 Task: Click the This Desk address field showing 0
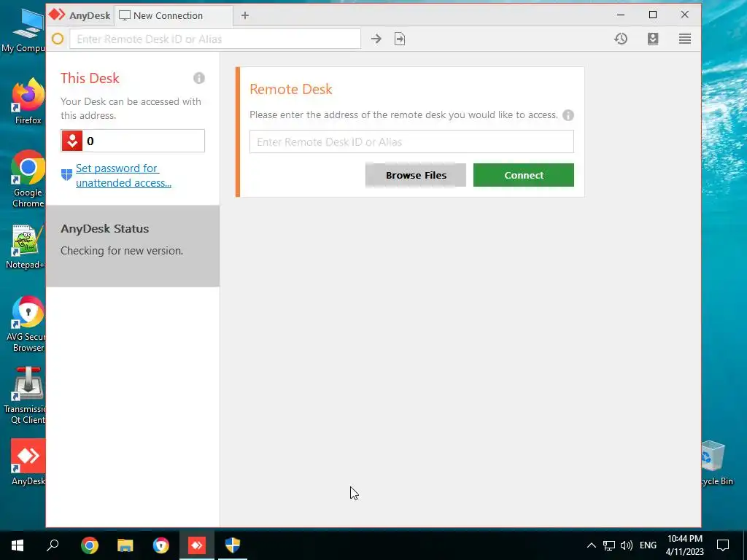click(133, 141)
